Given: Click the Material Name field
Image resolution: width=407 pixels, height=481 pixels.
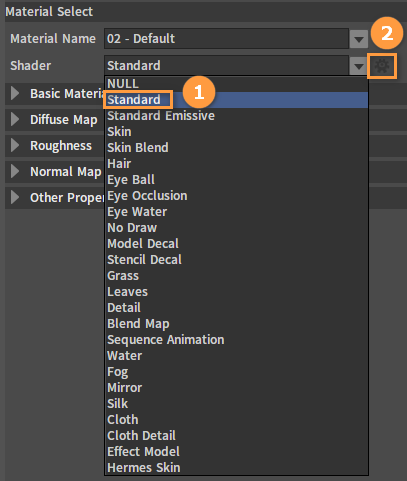Looking at the screenshot, I should pos(227,39).
